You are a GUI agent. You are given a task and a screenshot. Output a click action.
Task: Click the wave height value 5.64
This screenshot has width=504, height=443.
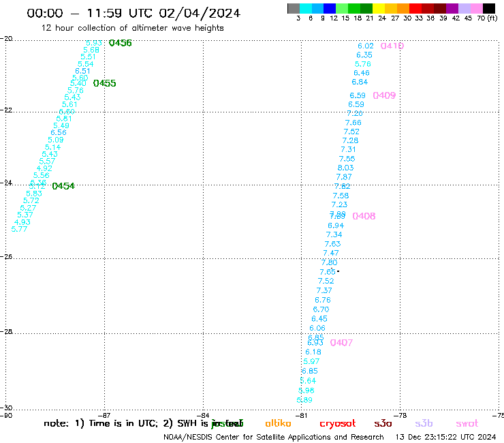308,380
